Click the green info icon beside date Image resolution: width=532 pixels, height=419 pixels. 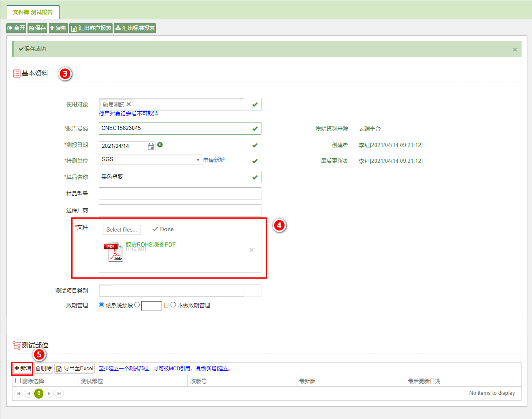[160, 145]
